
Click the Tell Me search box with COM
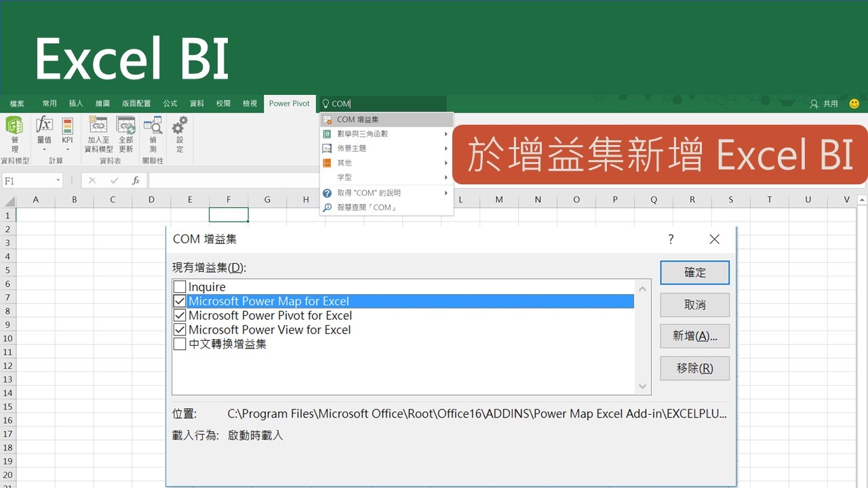(382, 104)
